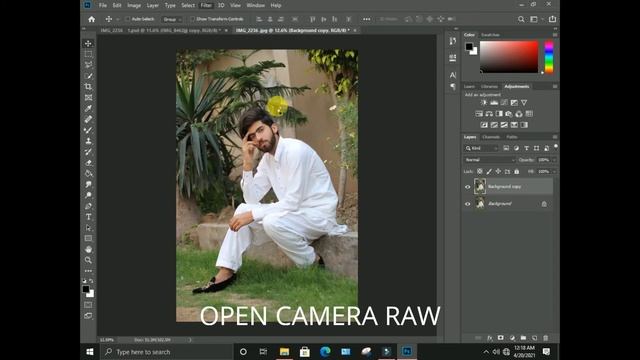The image size is (640, 360).
Task: Expand the Opacity slider arrow
Action: coord(554,160)
